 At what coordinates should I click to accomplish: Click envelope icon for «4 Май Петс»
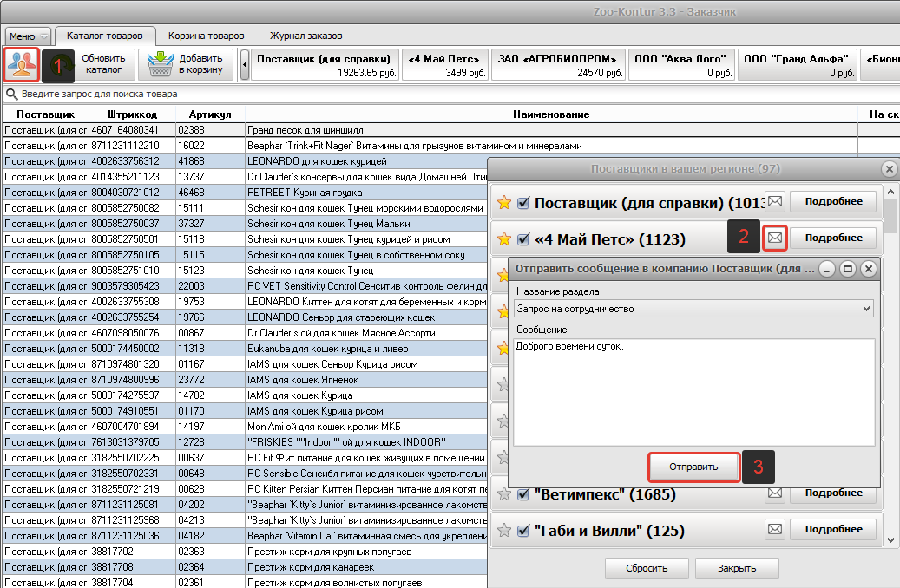click(775, 238)
